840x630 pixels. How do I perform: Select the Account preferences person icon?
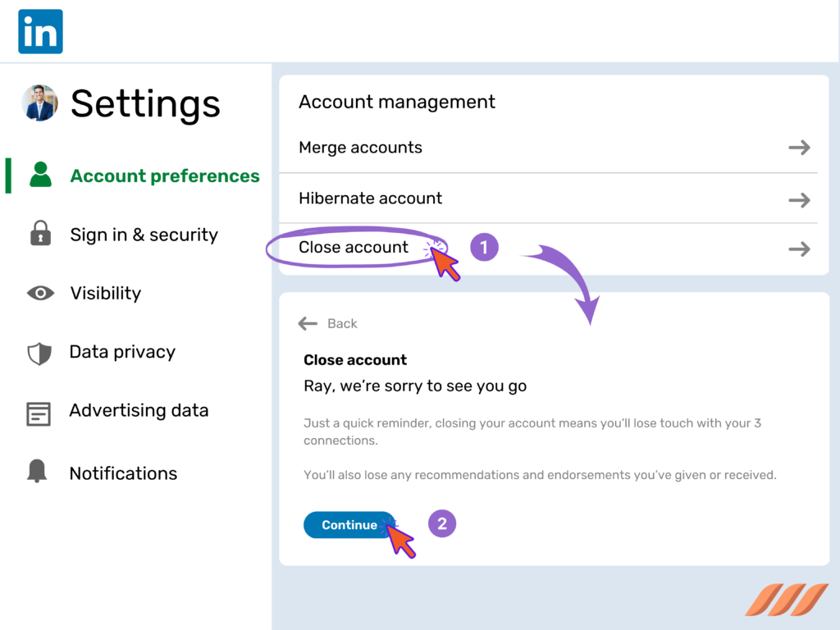[39, 176]
